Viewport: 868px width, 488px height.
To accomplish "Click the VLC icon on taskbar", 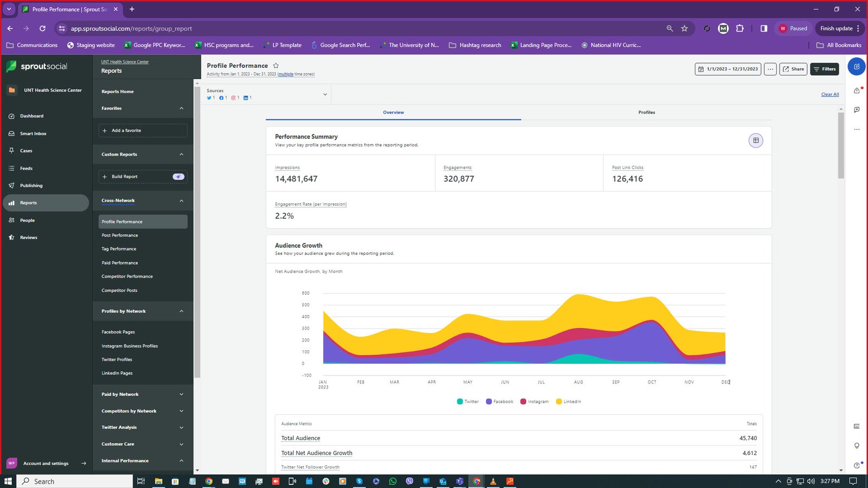I will 493,481.
